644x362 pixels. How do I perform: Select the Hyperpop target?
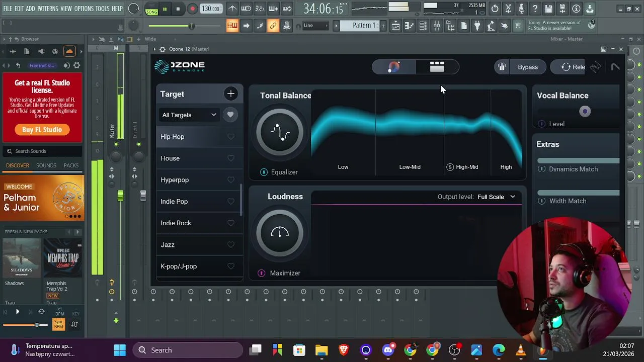coord(199,180)
